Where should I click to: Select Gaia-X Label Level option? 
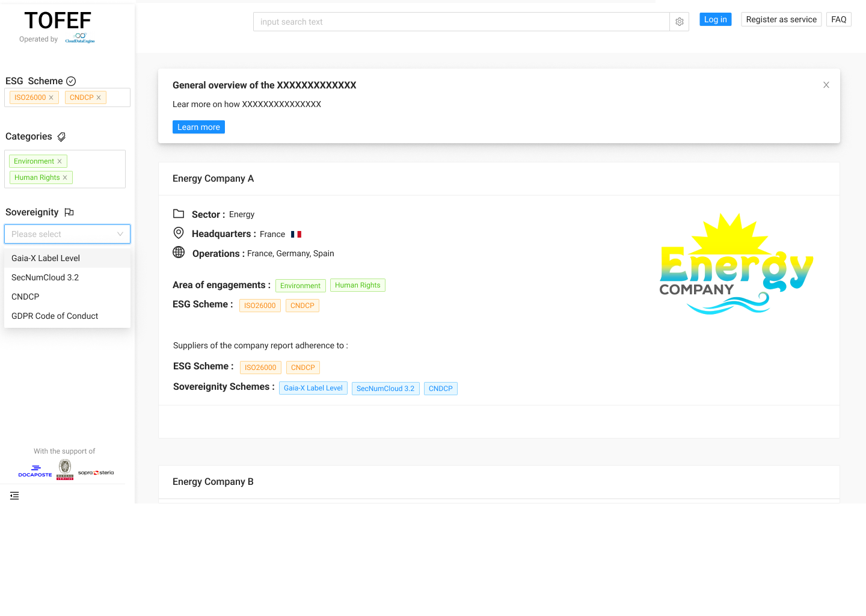[46, 258]
